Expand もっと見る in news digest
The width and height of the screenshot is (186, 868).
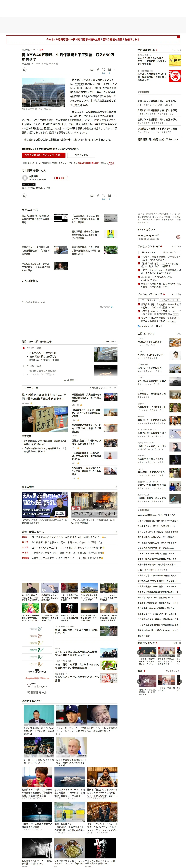(x=70, y=380)
